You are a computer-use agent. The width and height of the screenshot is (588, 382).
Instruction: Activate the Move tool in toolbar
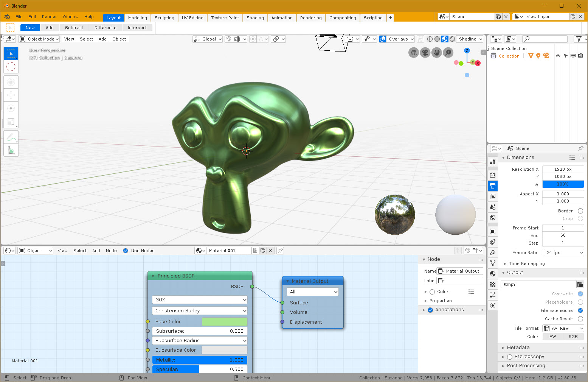(11, 95)
